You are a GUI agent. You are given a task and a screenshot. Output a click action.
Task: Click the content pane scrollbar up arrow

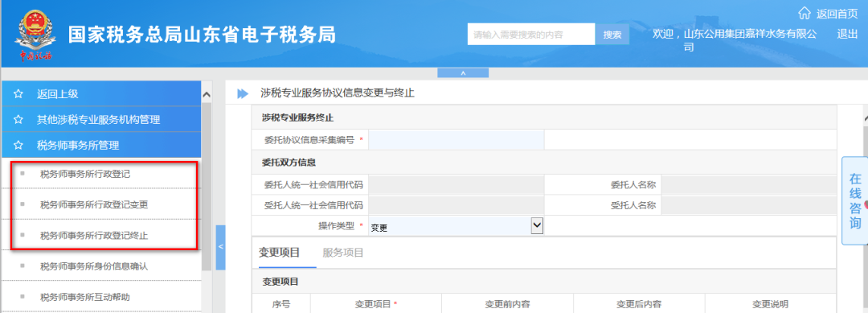point(865,118)
